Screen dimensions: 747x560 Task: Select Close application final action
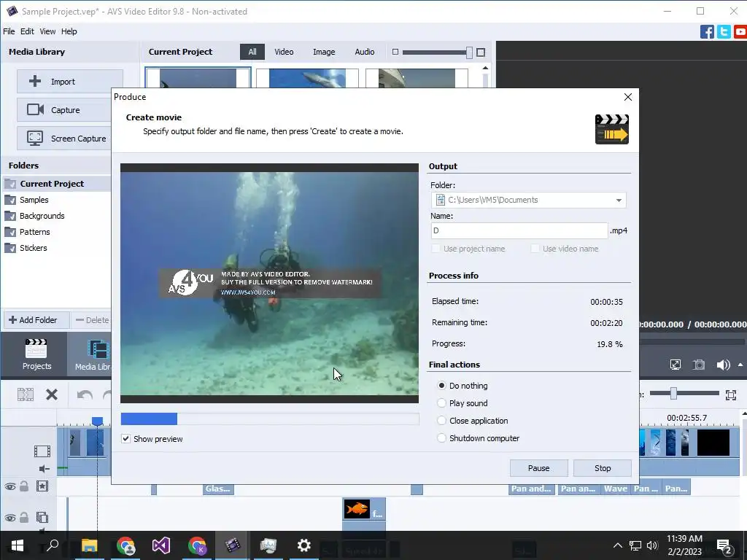pyautogui.click(x=441, y=421)
